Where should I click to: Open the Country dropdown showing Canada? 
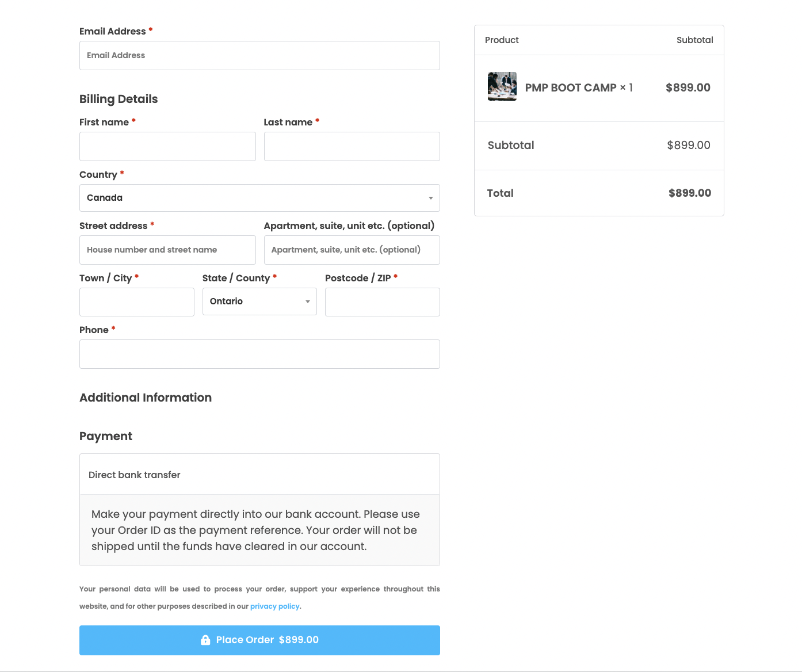click(259, 198)
